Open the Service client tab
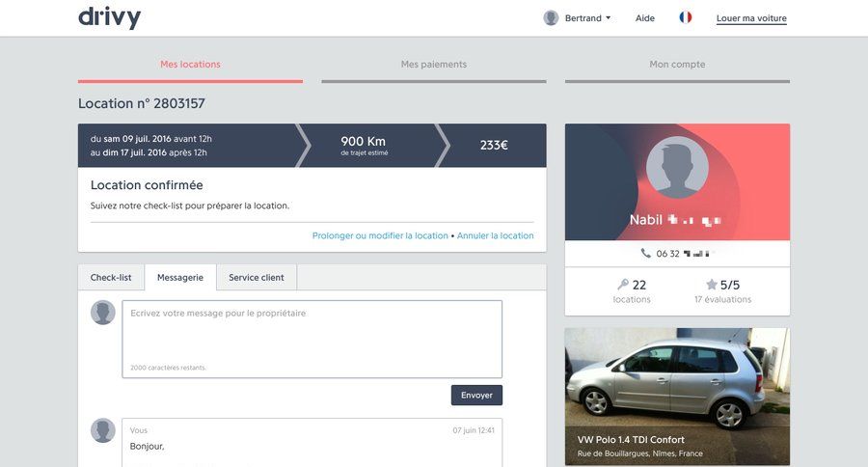868x467 pixels. tap(257, 277)
